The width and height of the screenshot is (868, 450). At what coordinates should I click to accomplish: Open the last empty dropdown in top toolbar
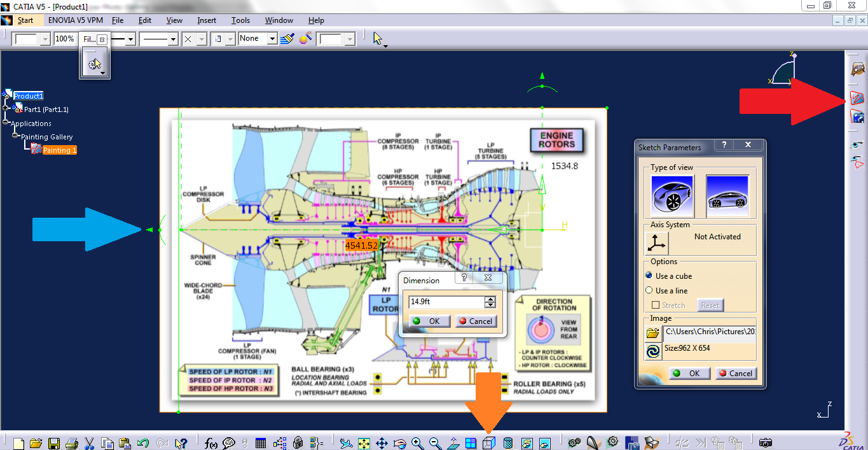(349, 39)
